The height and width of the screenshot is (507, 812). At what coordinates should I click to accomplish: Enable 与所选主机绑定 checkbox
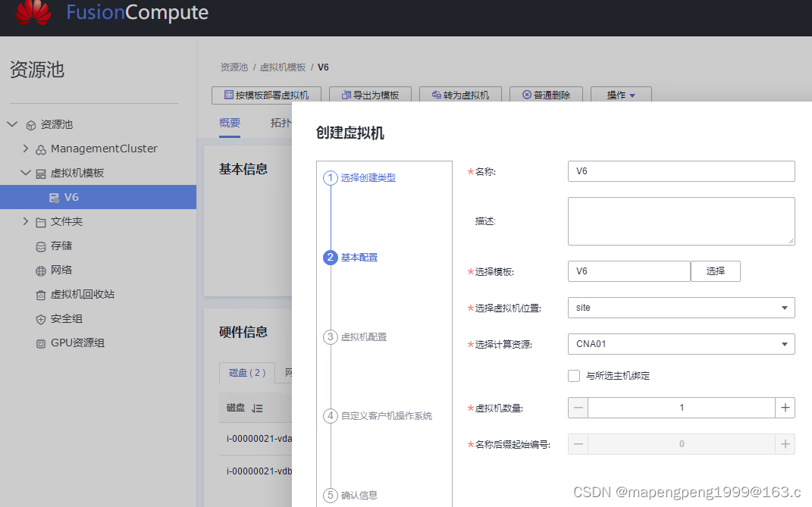574,375
